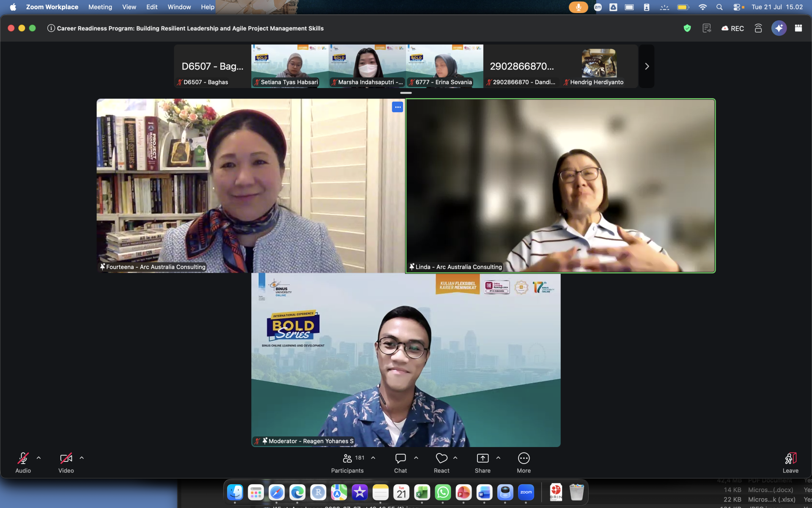Show next participants in thumbnail strip
The height and width of the screenshot is (508, 812).
pyautogui.click(x=647, y=66)
